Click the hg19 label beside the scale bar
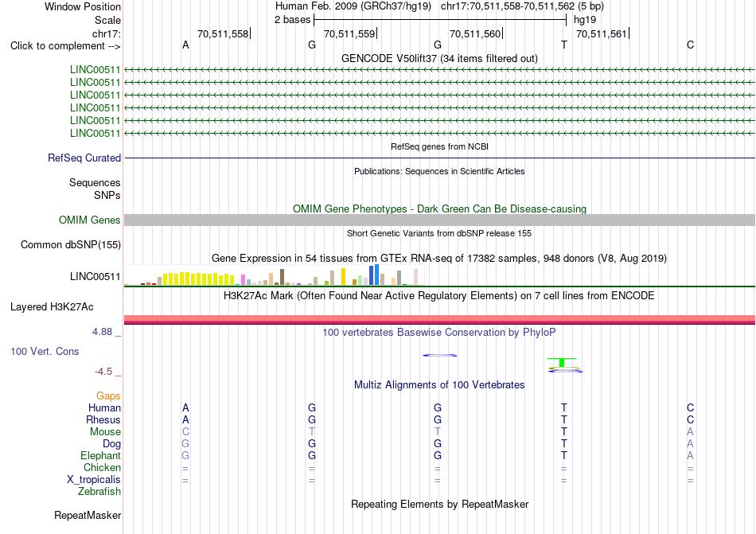Viewport: 756px width, 534px height. (x=584, y=20)
